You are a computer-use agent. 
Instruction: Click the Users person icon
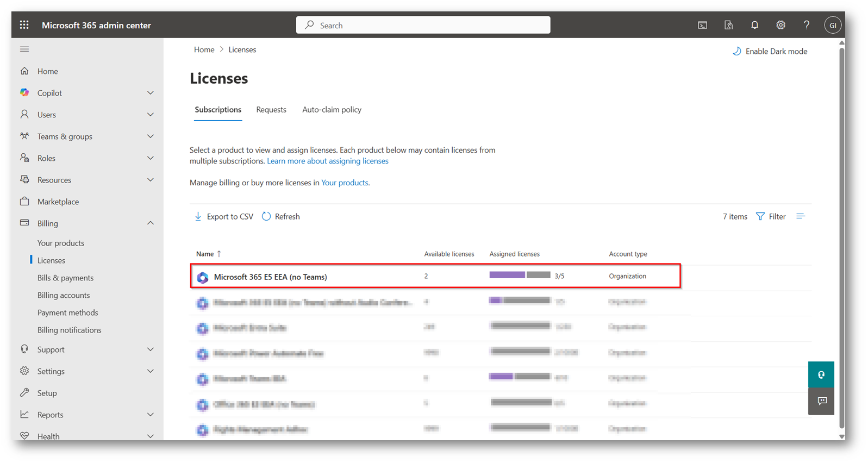[x=24, y=114]
